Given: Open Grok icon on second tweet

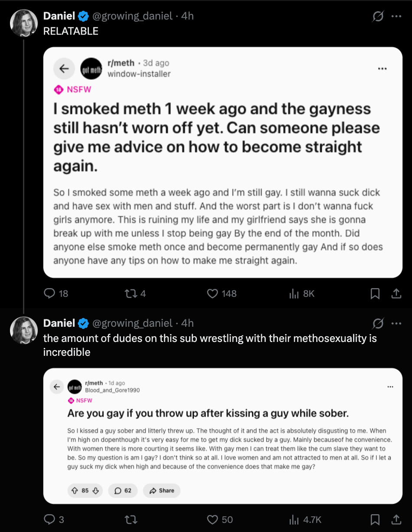Looking at the screenshot, I should tap(378, 323).
